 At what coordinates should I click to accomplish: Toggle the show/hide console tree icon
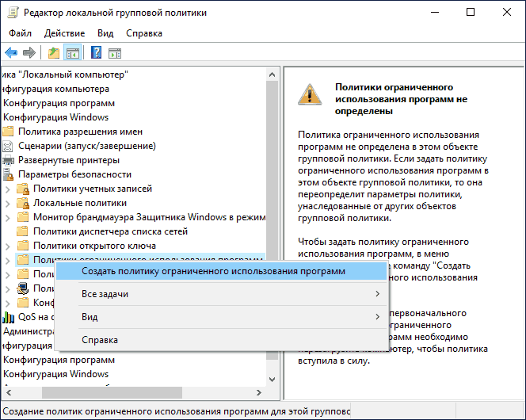click(72, 53)
